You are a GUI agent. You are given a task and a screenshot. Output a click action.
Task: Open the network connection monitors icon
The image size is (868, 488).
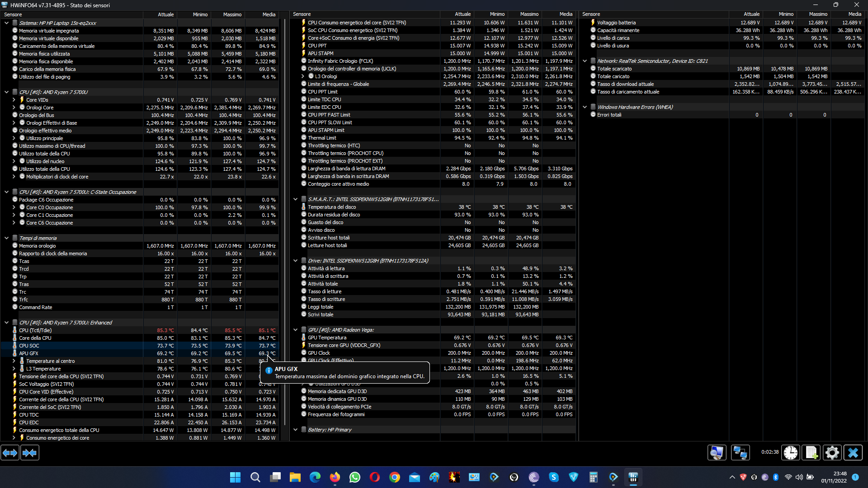point(741,452)
